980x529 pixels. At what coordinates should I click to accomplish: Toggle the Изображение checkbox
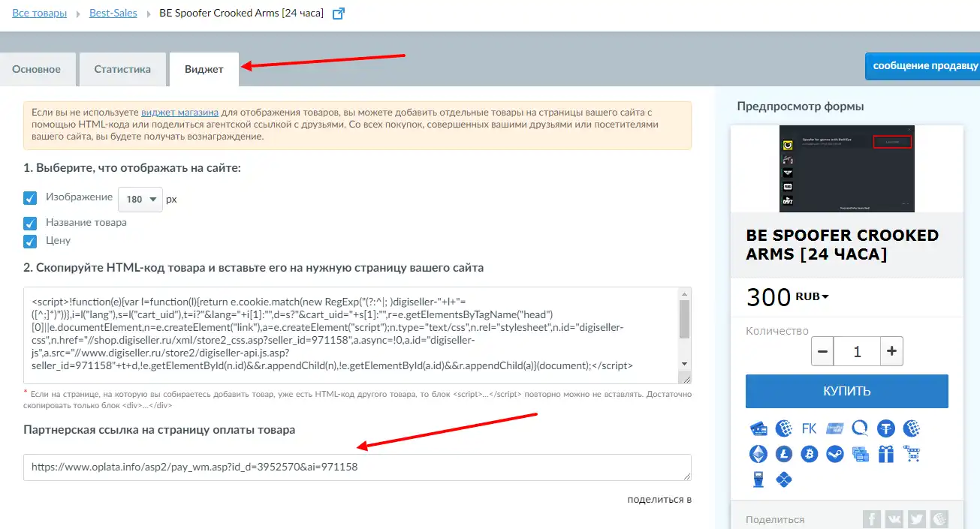30,198
